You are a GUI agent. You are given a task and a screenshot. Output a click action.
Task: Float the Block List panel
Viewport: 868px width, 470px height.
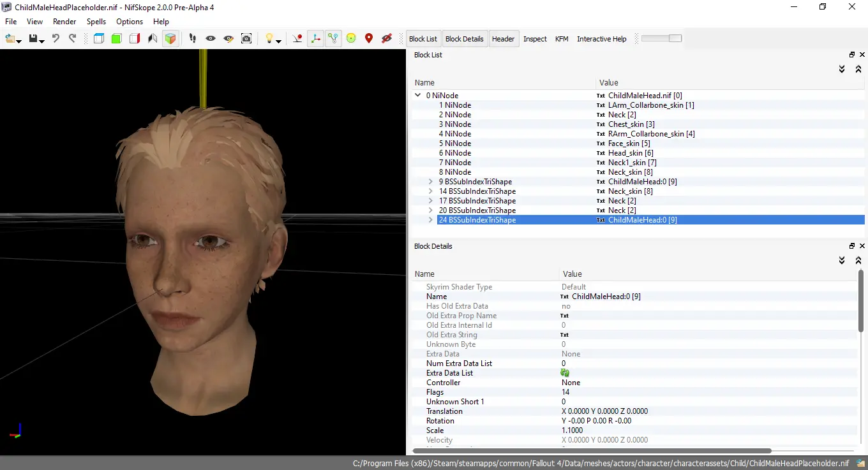click(851, 55)
